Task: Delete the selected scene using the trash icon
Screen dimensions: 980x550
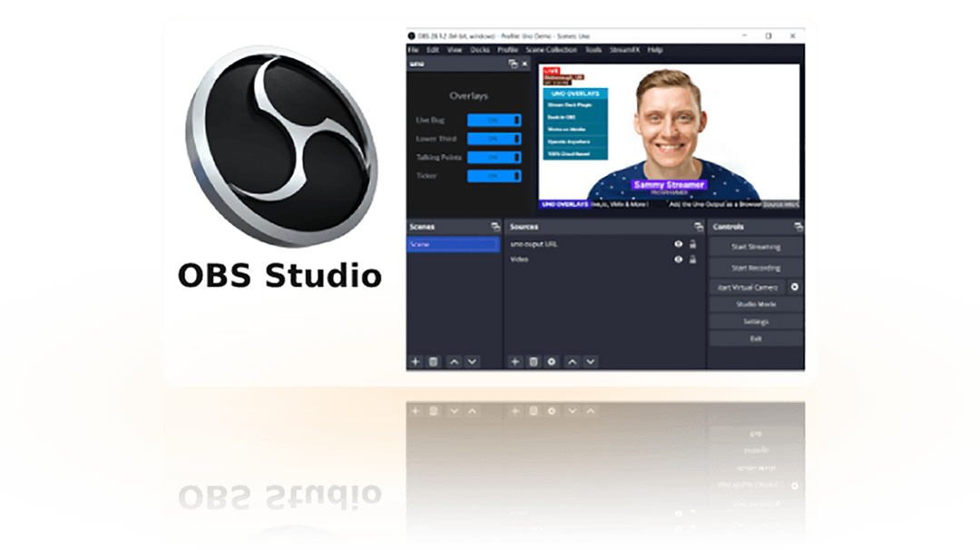Action: [x=433, y=361]
